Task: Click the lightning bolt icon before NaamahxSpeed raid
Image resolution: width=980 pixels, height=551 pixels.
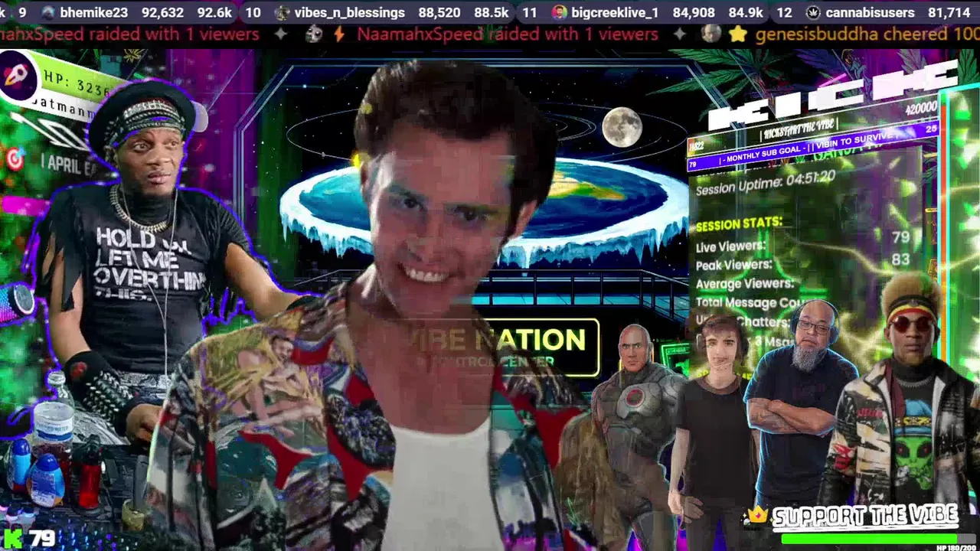Action: click(338, 34)
